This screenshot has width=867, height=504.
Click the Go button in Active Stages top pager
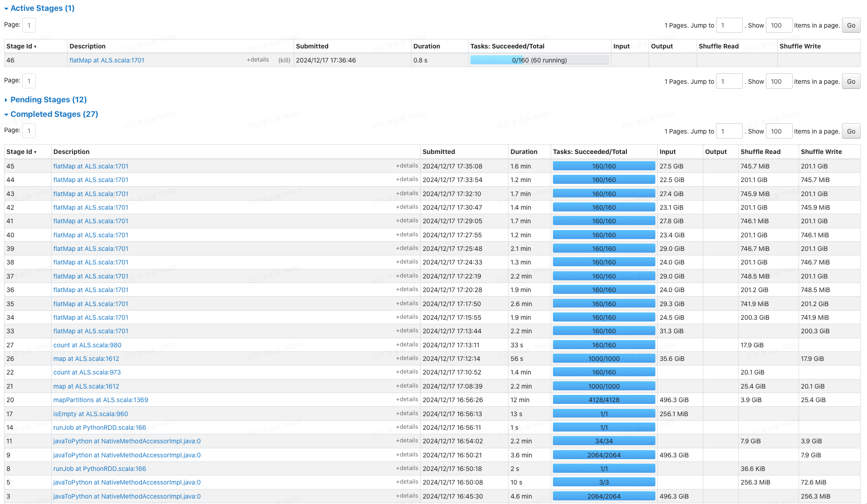click(851, 25)
